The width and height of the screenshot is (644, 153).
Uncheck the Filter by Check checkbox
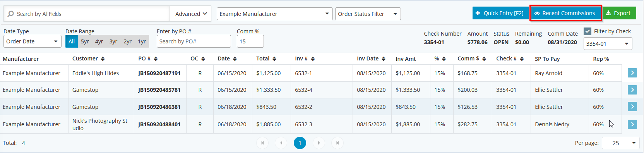coord(587,31)
